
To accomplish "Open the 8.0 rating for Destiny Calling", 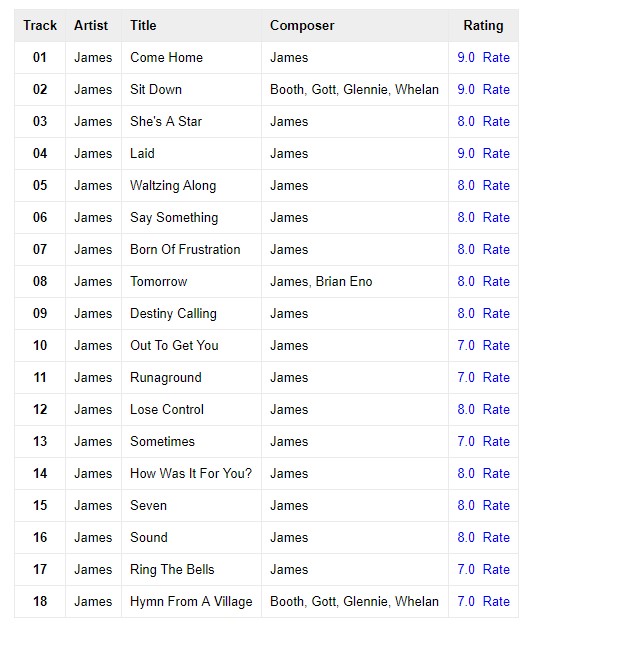I will click(x=466, y=313).
